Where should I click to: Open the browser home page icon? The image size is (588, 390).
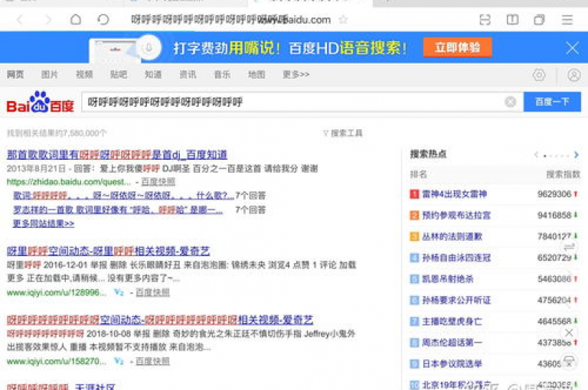tap(76, 19)
